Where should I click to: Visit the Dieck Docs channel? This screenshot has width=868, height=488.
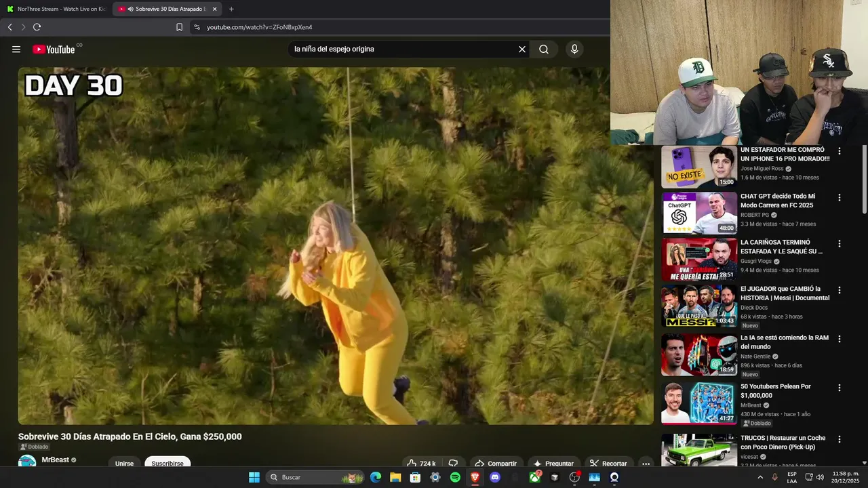(x=754, y=308)
